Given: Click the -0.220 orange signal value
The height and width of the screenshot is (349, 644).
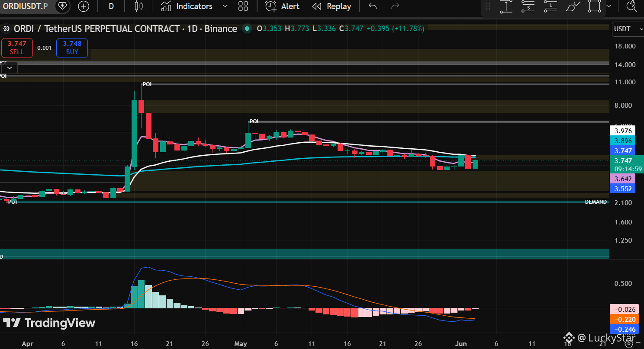Looking at the screenshot, I should [x=625, y=319].
